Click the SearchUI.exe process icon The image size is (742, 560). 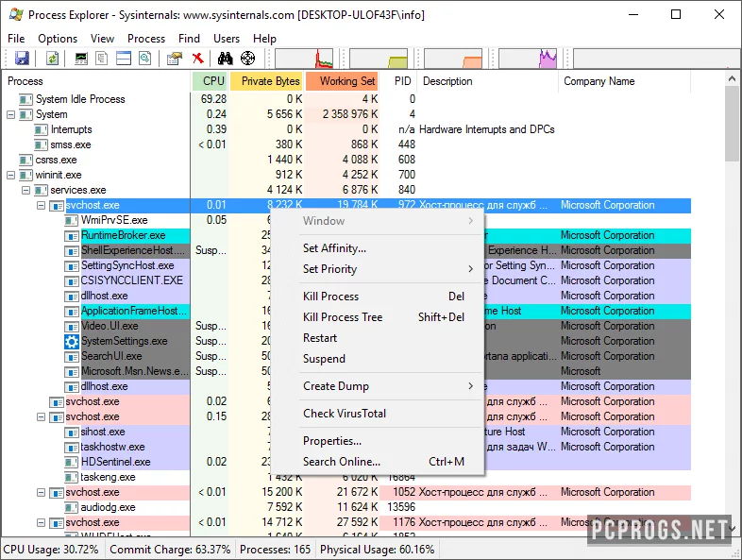click(x=72, y=356)
